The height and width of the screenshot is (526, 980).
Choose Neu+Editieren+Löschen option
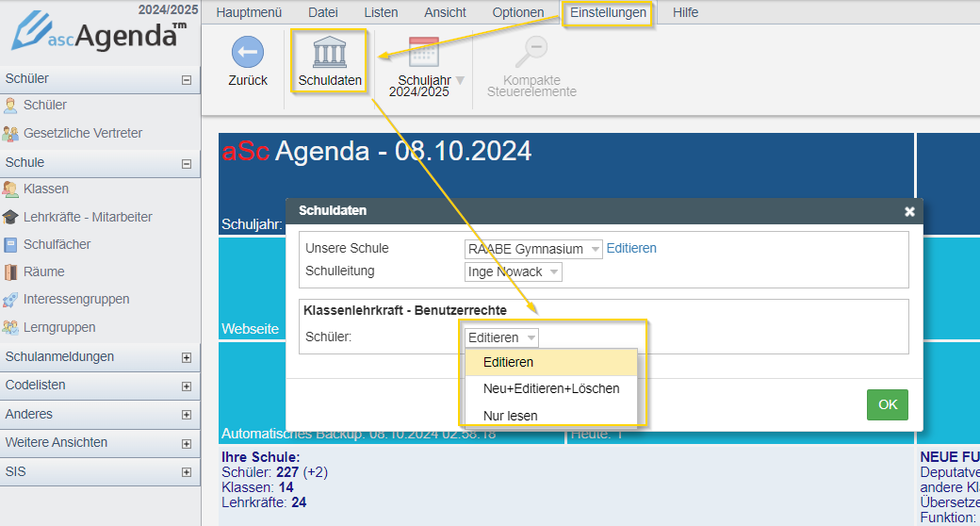click(x=550, y=389)
